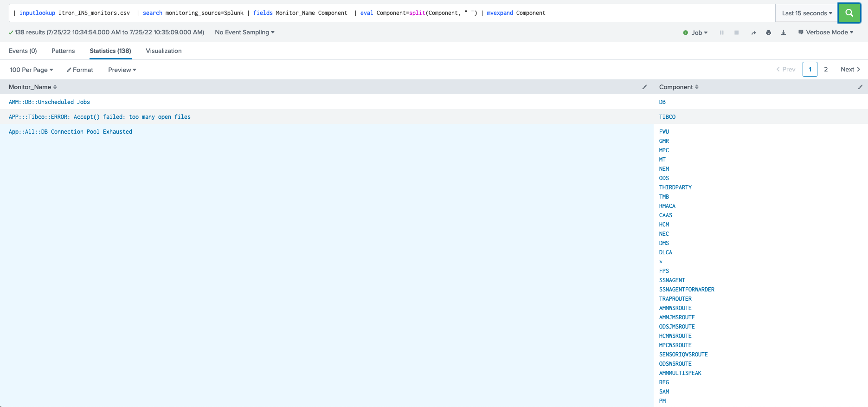Open the Format options
The height and width of the screenshot is (407, 868).
(x=80, y=70)
